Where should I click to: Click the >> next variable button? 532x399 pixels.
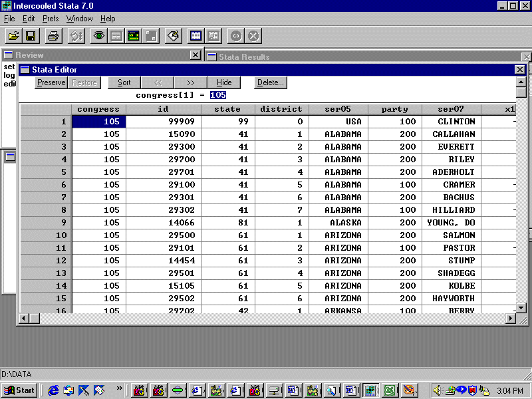click(x=191, y=82)
